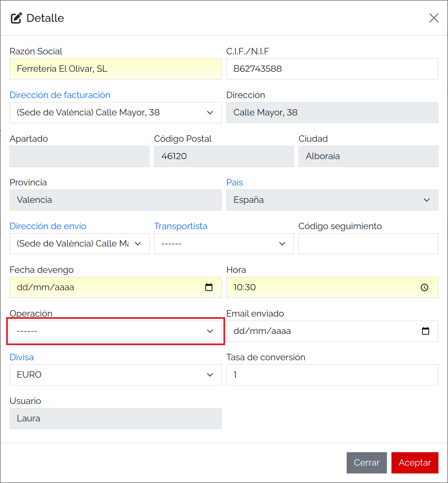The height and width of the screenshot is (483, 448).
Task: Open the Transportista dropdown
Action: tap(224, 244)
